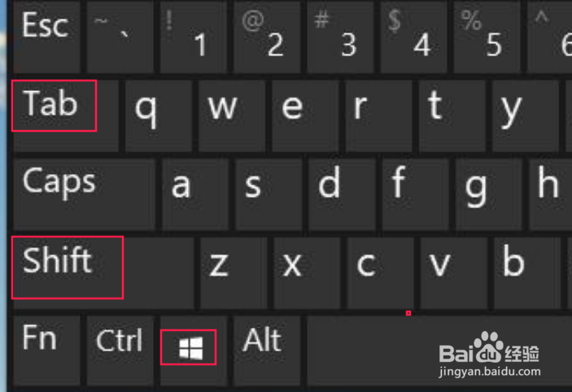572x392 pixels.
Task: Tap the 2 at-sign key
Action: click(267, 36)
